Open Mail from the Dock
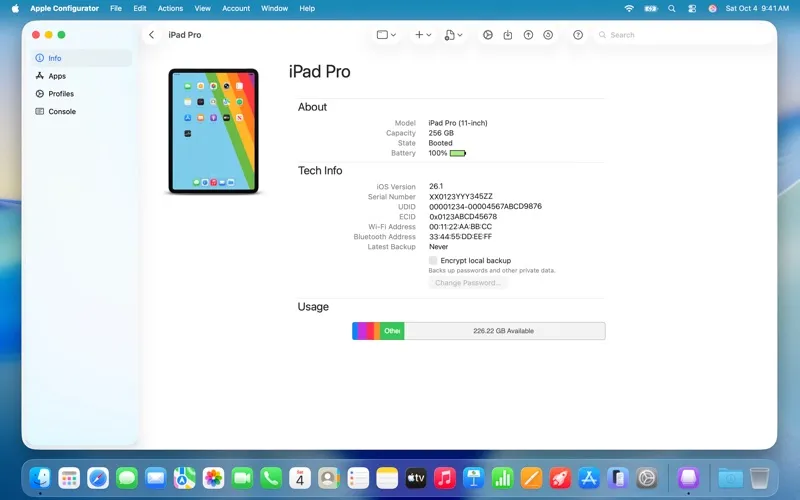Image resolution: width=800 pixels, height=500 pixels. [x=156, y=478]
